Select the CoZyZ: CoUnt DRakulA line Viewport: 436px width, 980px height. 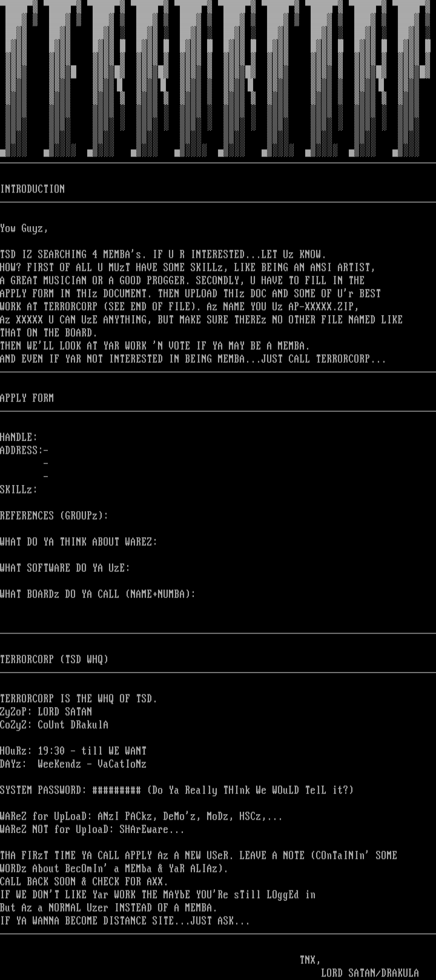click(x=54, y=725)
